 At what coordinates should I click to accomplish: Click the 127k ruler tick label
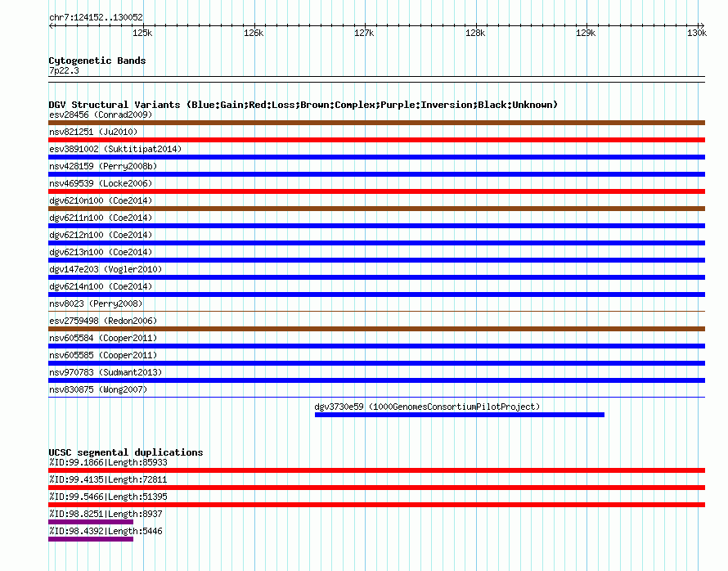(364, 33)
